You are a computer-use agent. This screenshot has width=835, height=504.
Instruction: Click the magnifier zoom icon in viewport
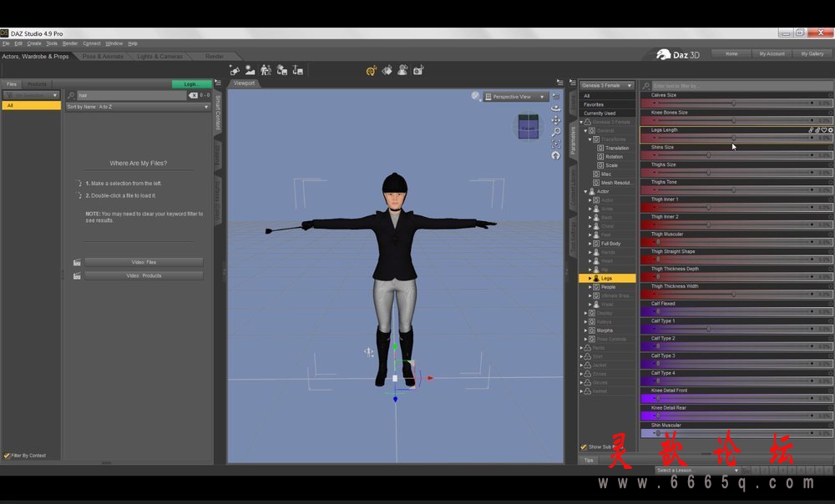[x=555, y=132]
